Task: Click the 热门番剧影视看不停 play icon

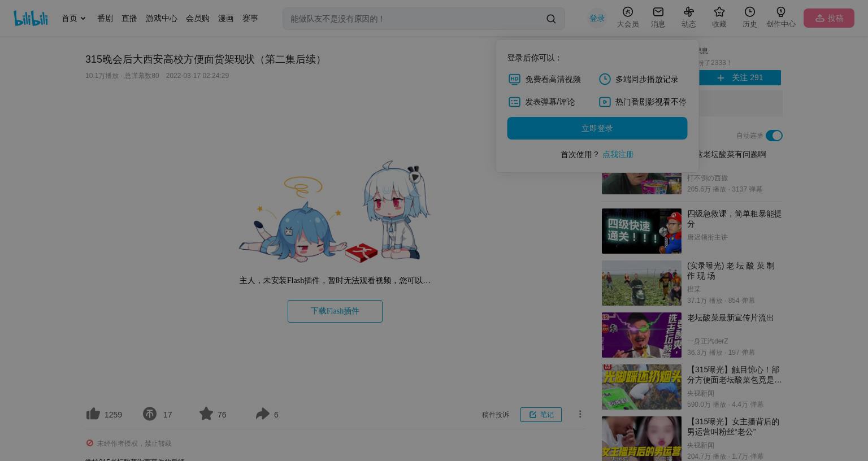Action: [x=605, y=102]
